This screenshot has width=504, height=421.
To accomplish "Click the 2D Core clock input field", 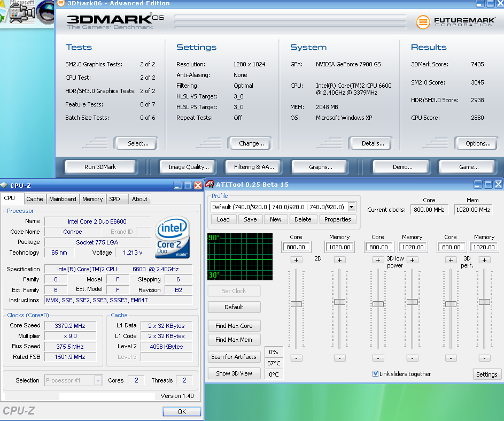I will pyautogui.click(x=296, y=247).
